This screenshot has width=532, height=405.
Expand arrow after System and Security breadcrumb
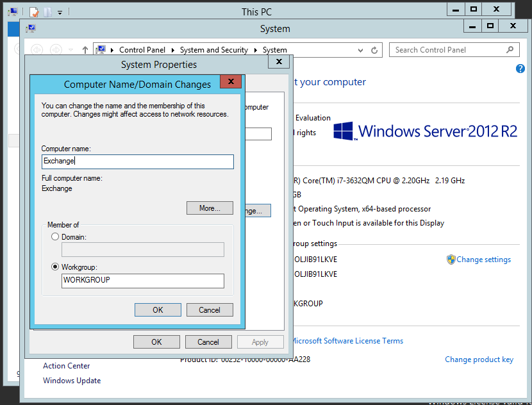256,50
